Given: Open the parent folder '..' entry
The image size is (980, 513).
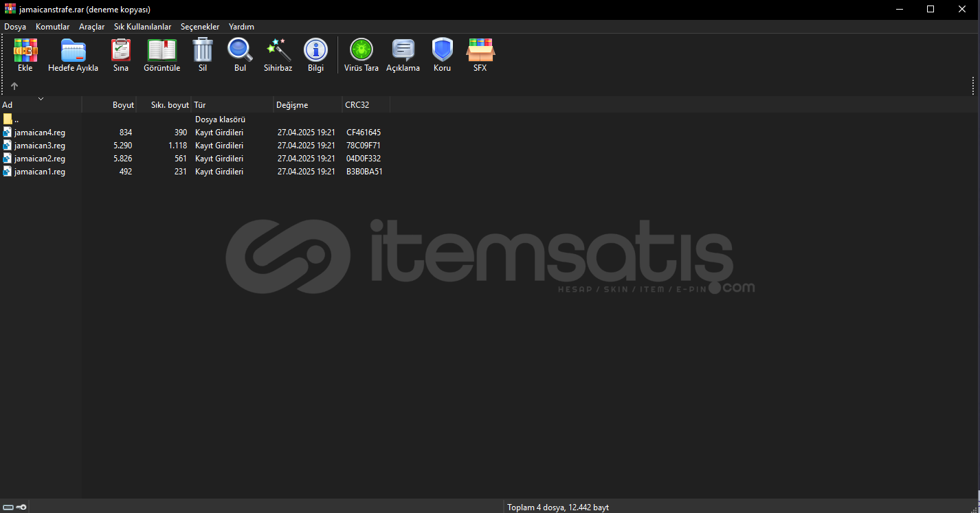Looking at the screenshot, I should click(x=16, y=119).
